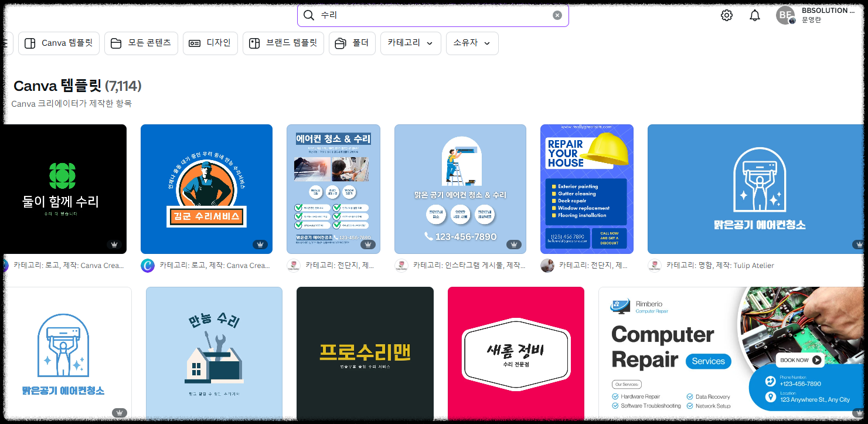Click the search magnifier icon

click(309, 15)
